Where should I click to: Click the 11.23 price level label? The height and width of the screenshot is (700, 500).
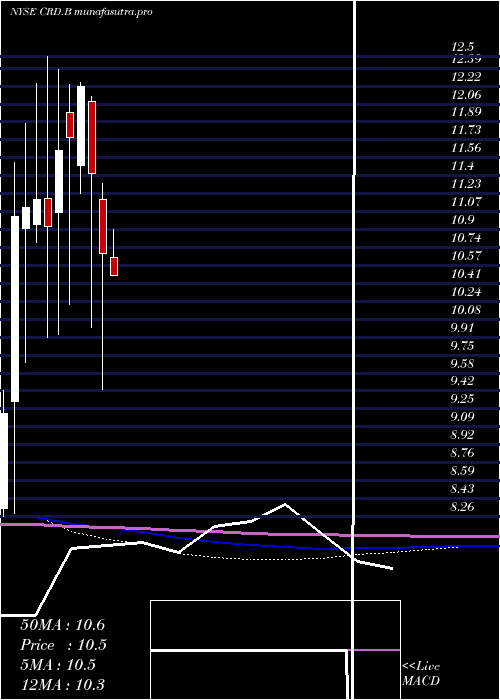tap(466, 184)
